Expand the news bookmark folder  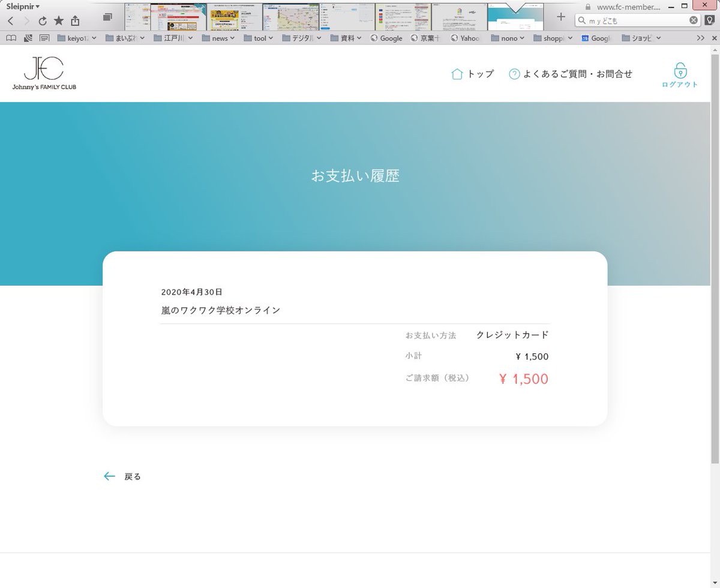point(219,38)
